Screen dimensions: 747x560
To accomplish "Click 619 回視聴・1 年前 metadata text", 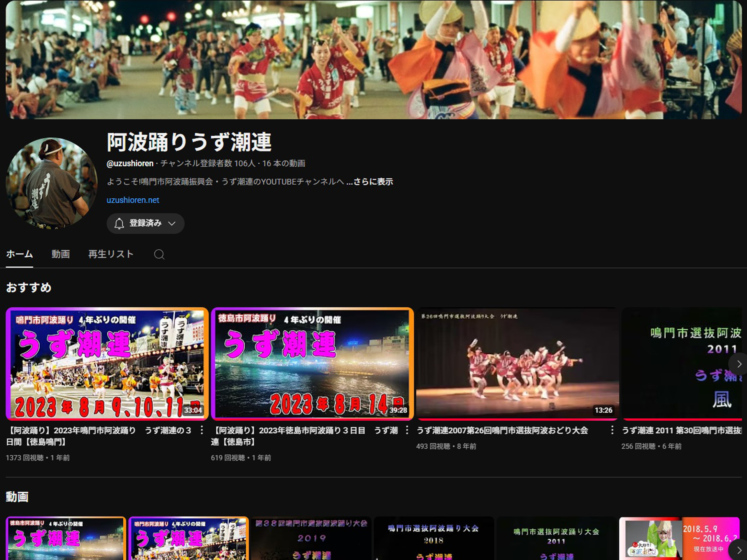I will tap(241, 458).
